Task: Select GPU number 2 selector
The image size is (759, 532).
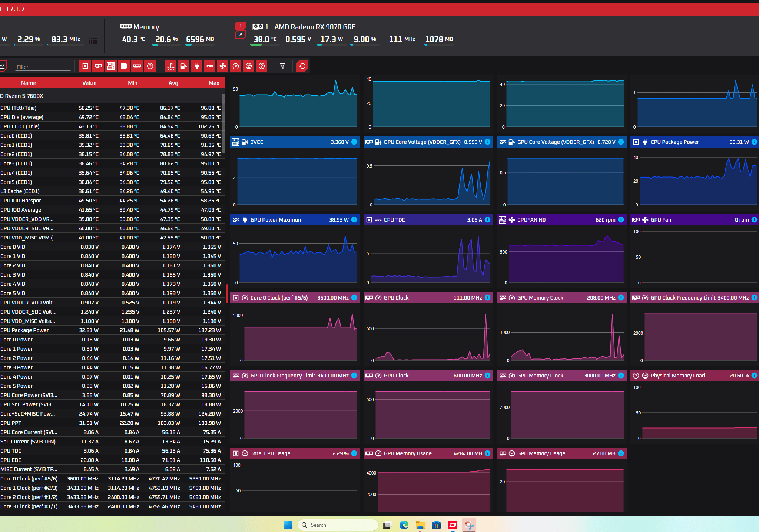Action: point(241,35)
